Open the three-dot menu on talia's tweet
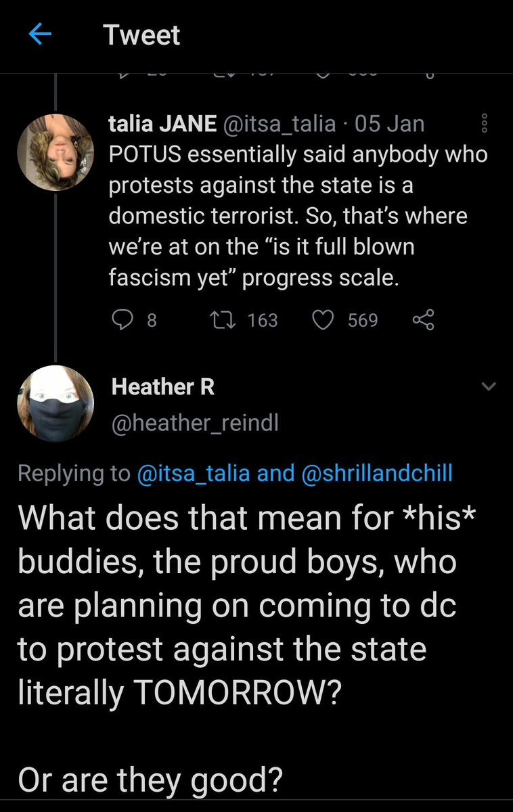Screen dimensions: 513x812 tap(483, 123)
